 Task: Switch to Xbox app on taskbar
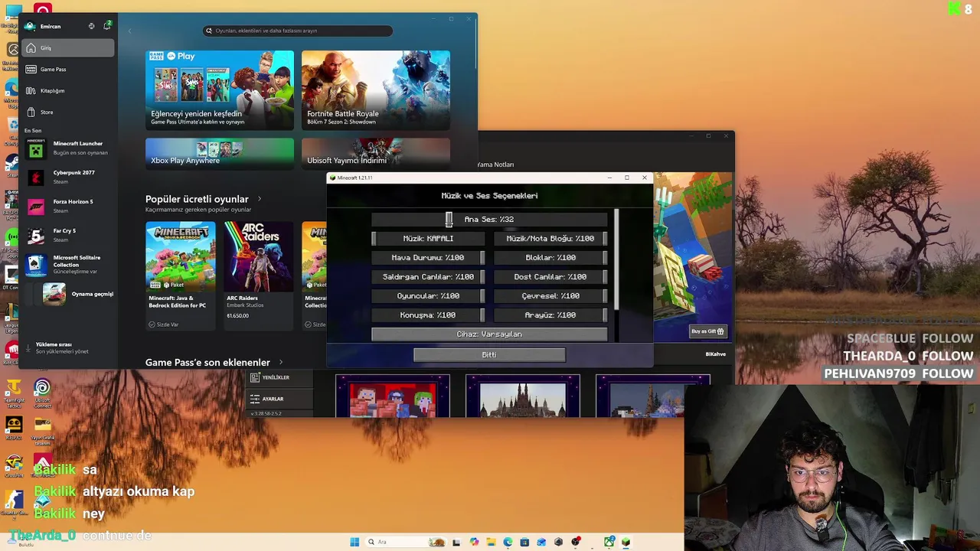point(609,542)
